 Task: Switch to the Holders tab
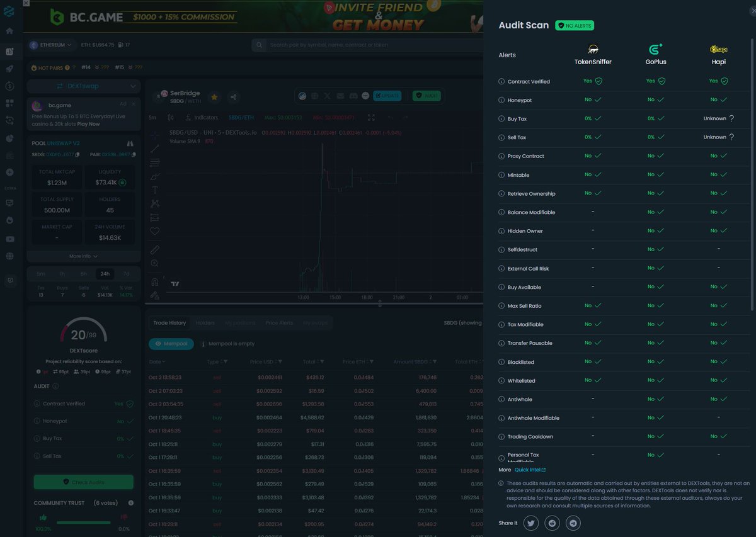tap(205, 323)
